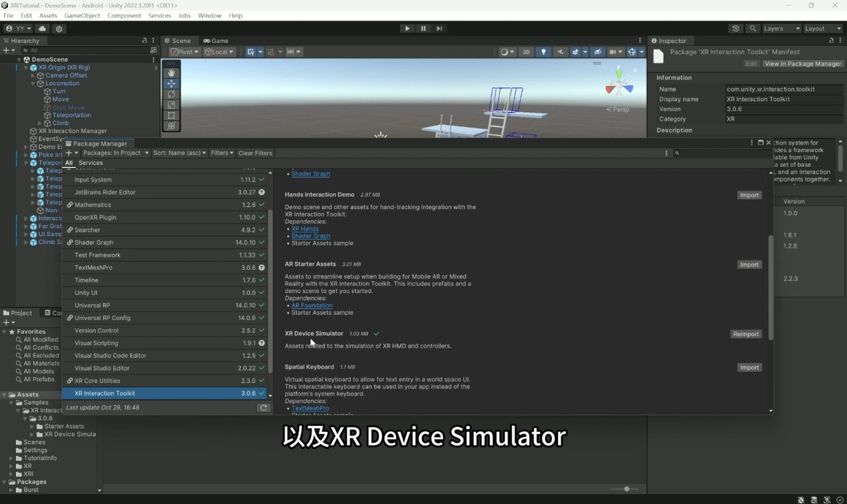847x504 pixels.
Task: Select the Hand view tool
Action: point(171,73)
